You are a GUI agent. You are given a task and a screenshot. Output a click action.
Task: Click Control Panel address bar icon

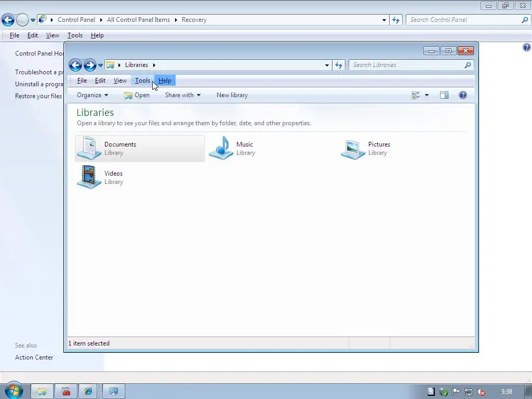43,19
